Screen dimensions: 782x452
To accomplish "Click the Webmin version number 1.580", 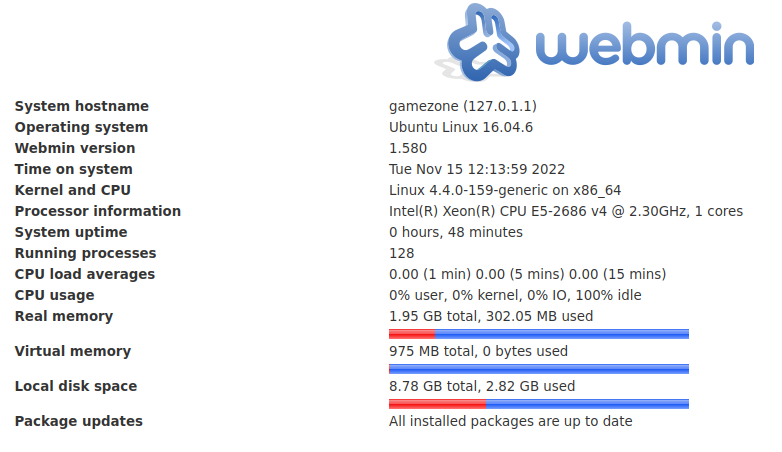I will [407, 148].
